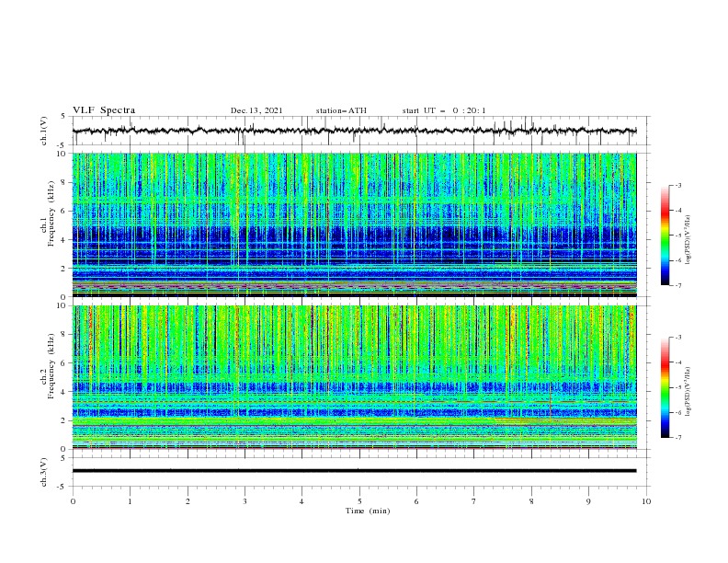Click time axis tick label "9"
The image size is (728, 563).
[x=588, y=501]
